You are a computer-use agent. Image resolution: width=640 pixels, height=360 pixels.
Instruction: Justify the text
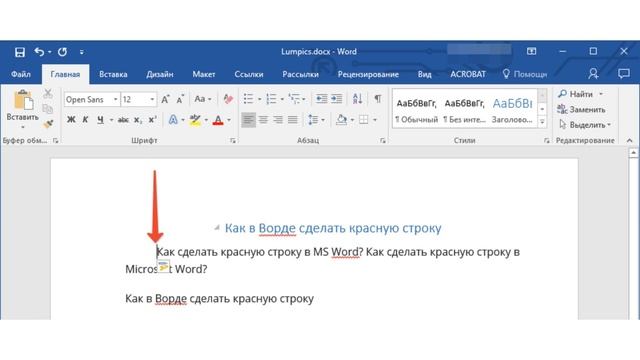coord(293,120)
